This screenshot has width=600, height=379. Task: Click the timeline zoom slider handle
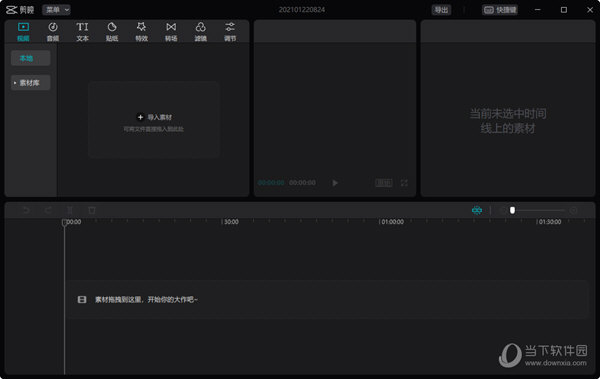click(x=512, y=210)
